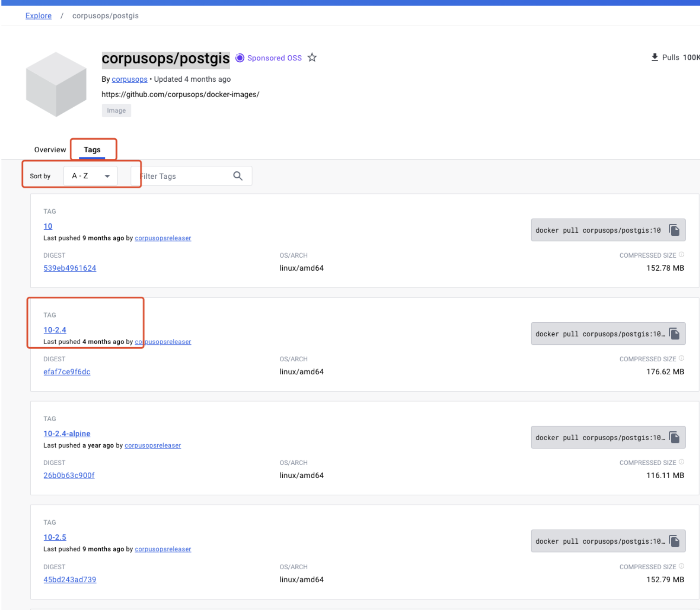Click linux/amd64 in the tag 10 card
Viewport: 700px width, 610px height.
302,268
